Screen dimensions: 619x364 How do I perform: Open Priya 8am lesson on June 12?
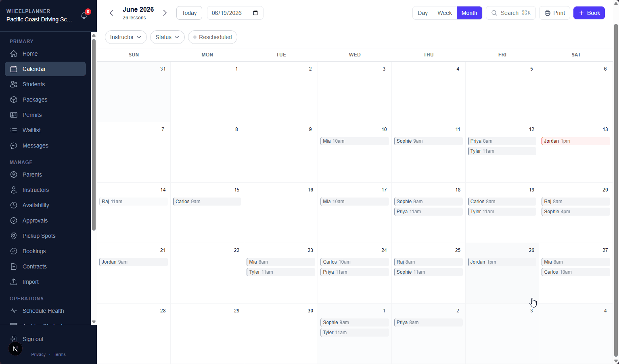502,141
